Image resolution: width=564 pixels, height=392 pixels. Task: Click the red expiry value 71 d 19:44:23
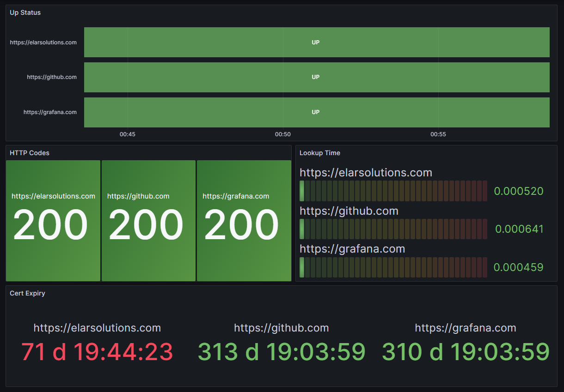coord(97,352)
